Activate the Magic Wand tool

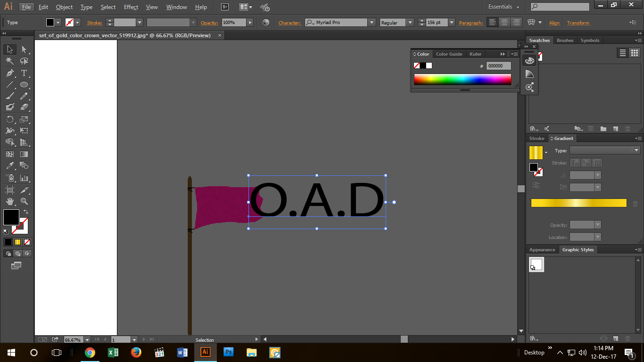[9, 61]
